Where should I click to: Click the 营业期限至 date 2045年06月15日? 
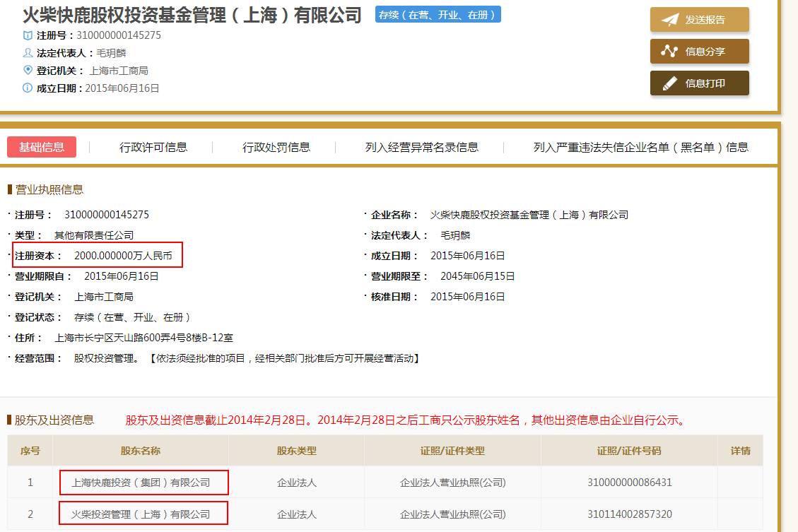[x=477, y=276]
